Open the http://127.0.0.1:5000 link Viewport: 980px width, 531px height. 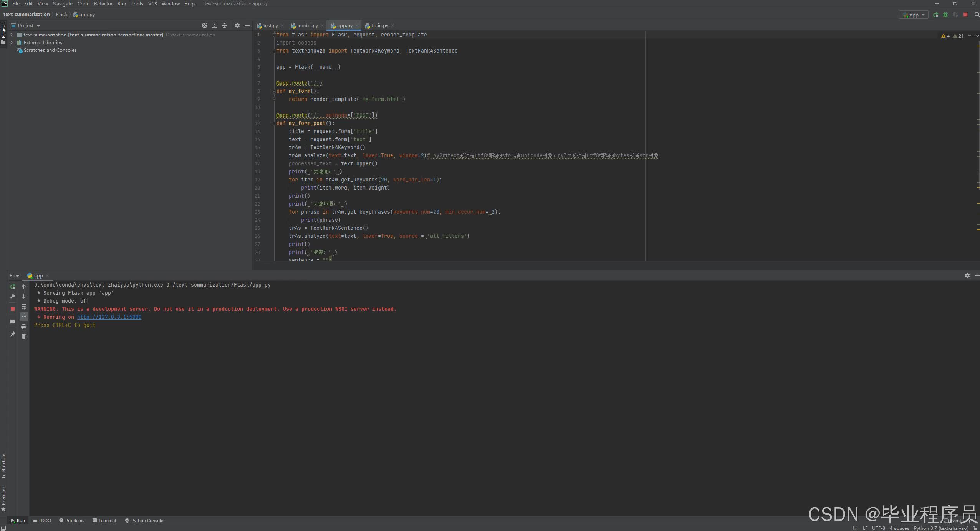(x=109, y=317)
